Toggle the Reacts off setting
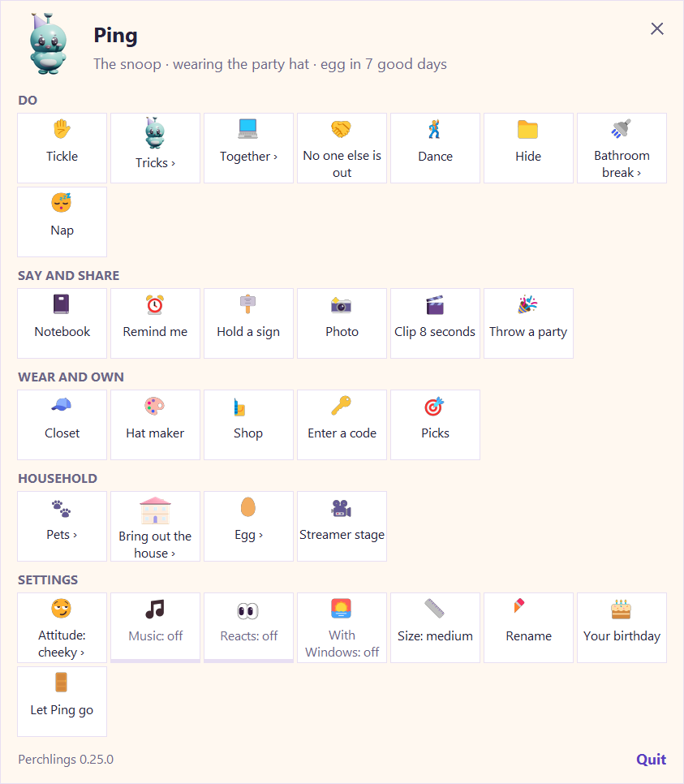684x784 pixels. (248, 628)
